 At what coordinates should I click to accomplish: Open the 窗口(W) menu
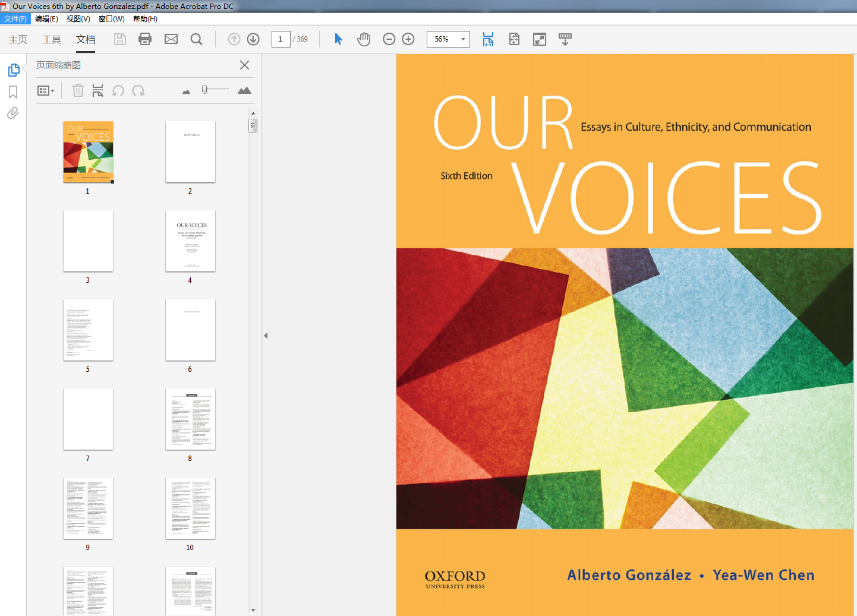point(112,19)
